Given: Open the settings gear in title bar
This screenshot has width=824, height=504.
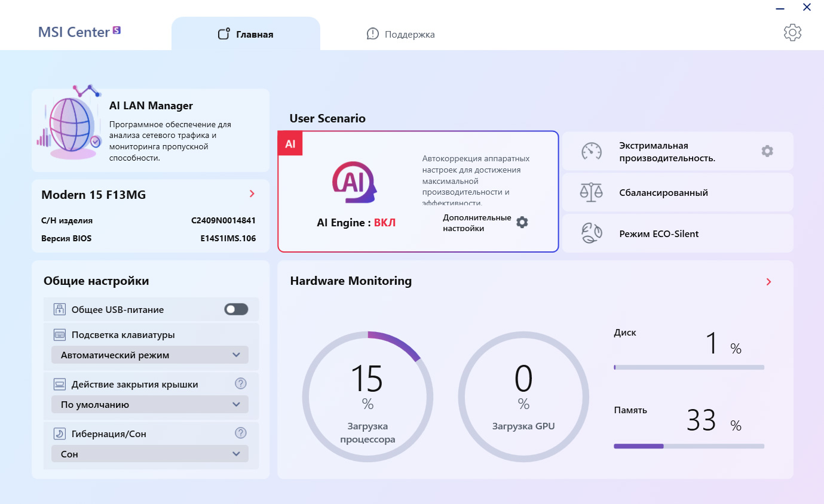Looking at the screenshot, I should pos(792,32).
